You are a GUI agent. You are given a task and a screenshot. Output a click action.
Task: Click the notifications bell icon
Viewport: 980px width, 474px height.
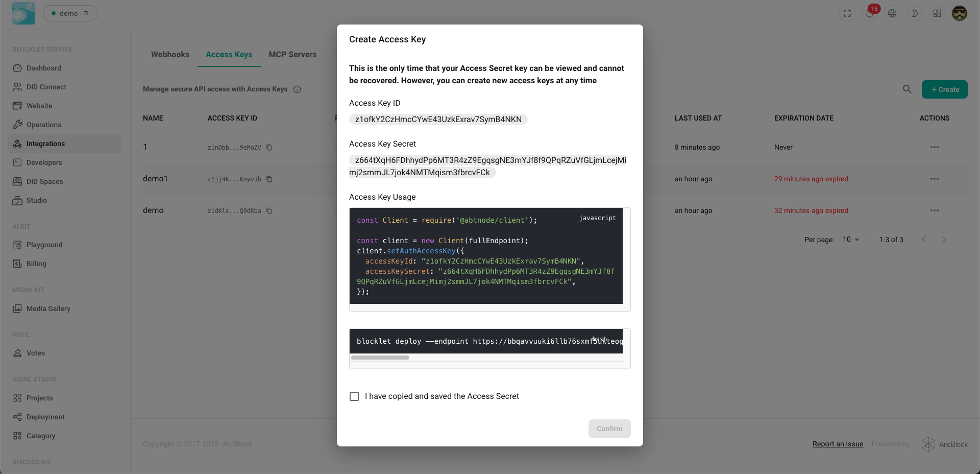870,14
